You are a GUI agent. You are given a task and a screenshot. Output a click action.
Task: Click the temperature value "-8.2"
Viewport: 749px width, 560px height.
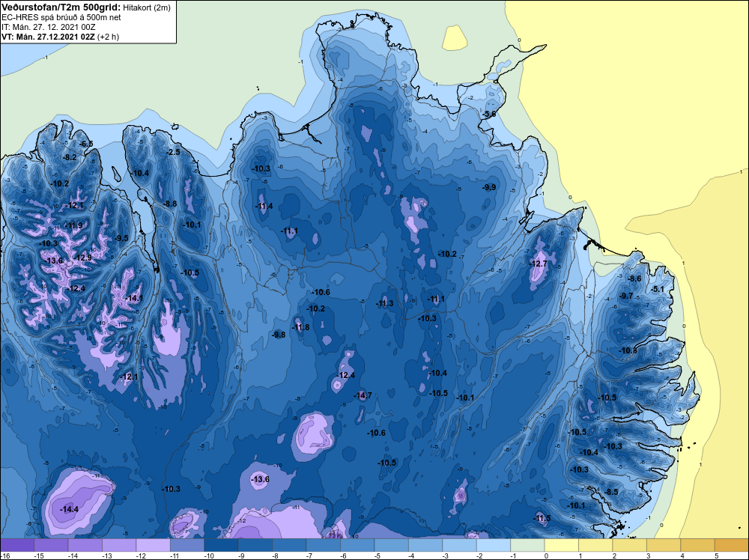pos(70,157)
